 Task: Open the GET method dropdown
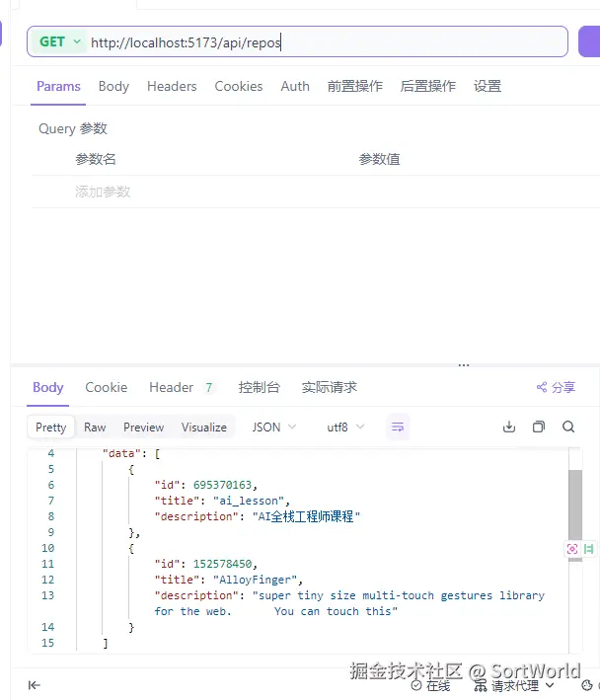click(59, 42)
